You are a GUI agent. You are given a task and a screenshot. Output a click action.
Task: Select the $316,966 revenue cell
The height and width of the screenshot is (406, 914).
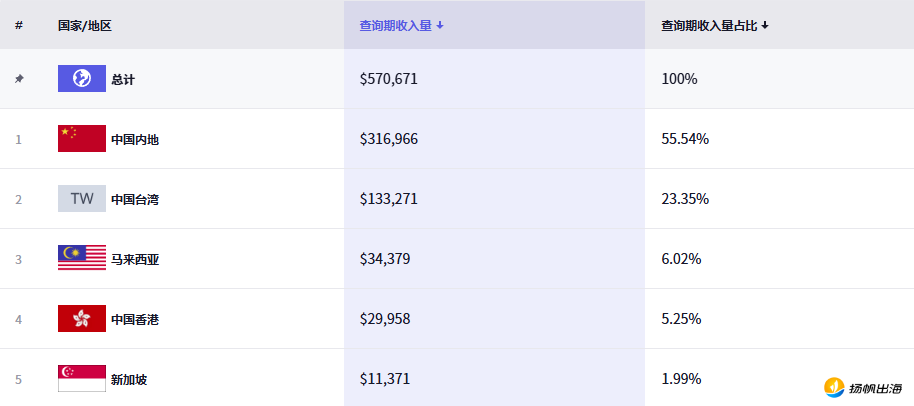coord(388,139)
